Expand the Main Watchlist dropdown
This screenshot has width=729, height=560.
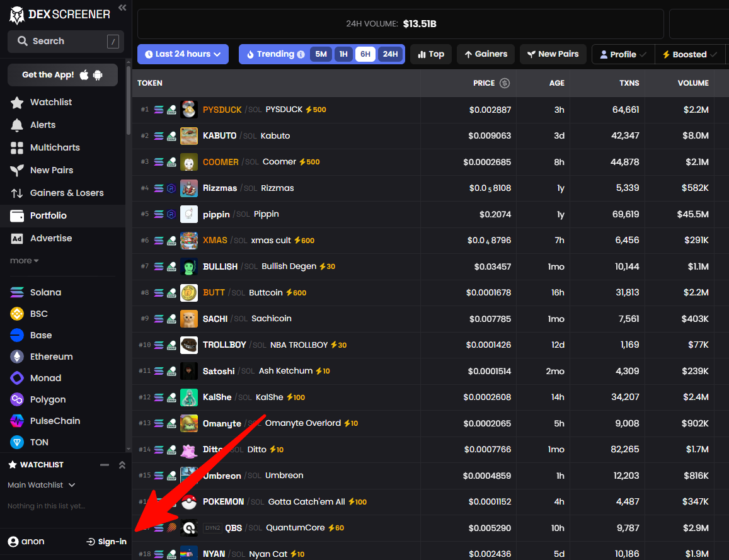click(x=42, y=485)
